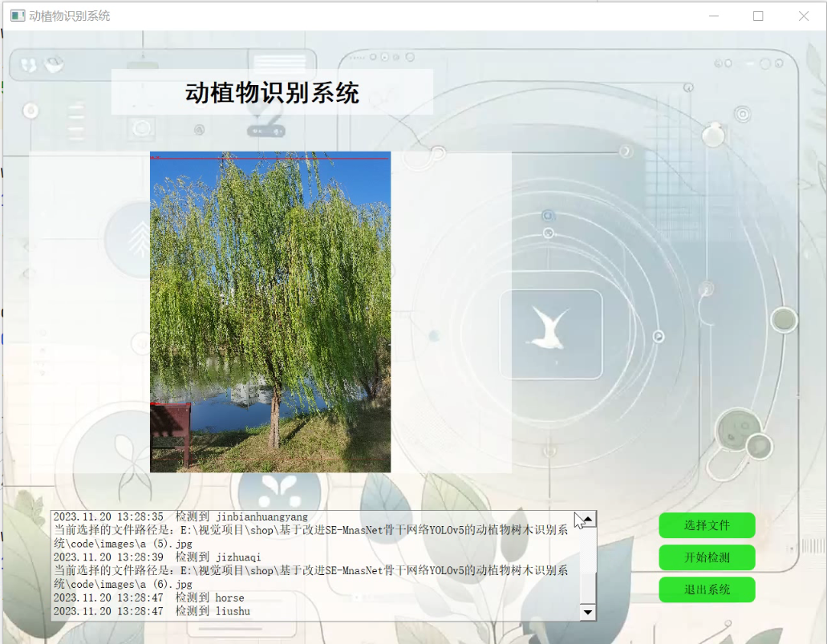Click log scrollbar up arrow
This screenshot has width=827, height=644.
[x=587, y=520]
